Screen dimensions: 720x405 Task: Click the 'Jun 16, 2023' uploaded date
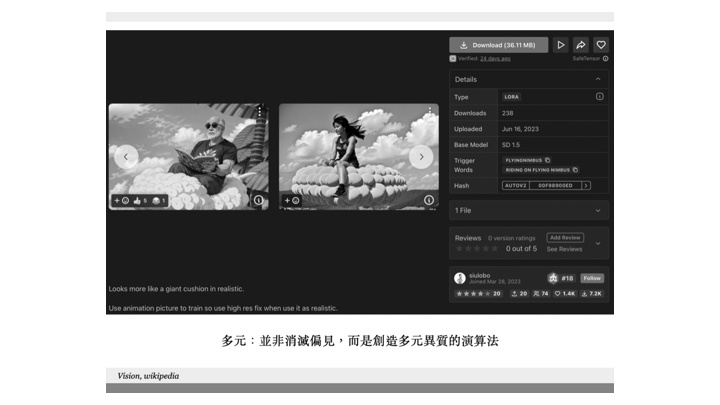tap(520, 129)
